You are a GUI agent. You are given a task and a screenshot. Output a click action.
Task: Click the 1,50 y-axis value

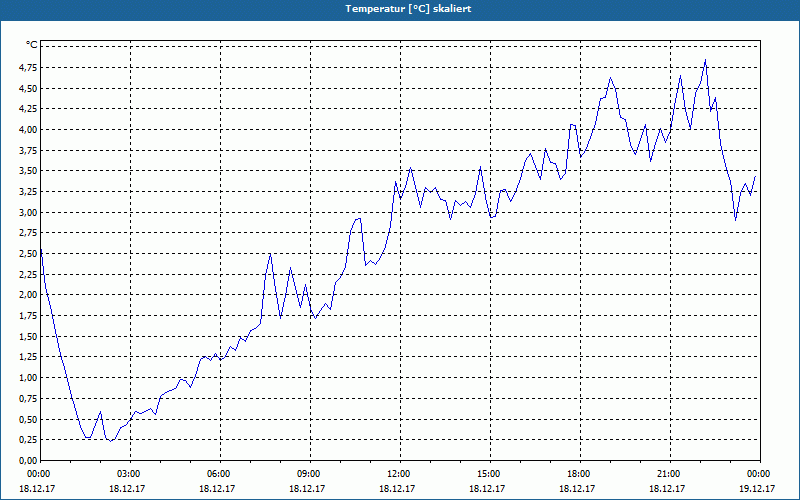(29, 337)
